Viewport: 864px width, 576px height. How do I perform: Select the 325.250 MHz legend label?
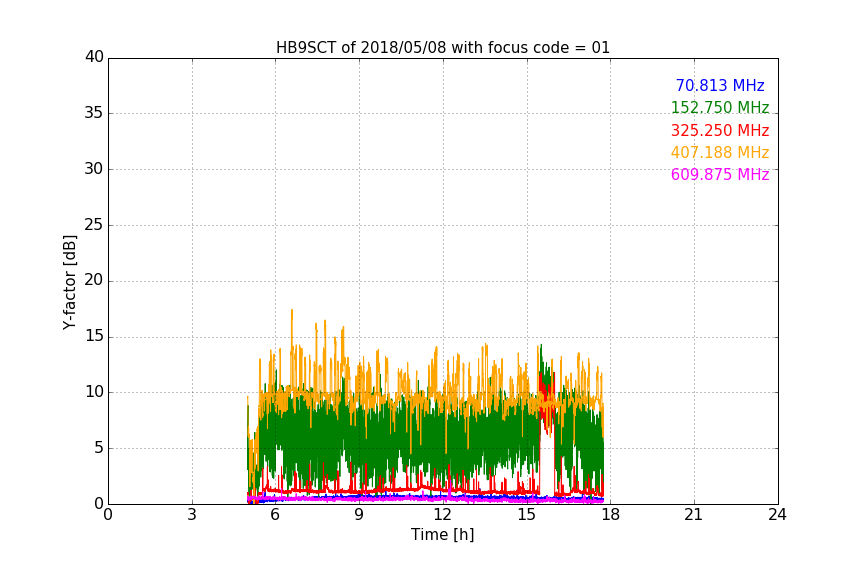pyautogui.click(x=720, y=131)
